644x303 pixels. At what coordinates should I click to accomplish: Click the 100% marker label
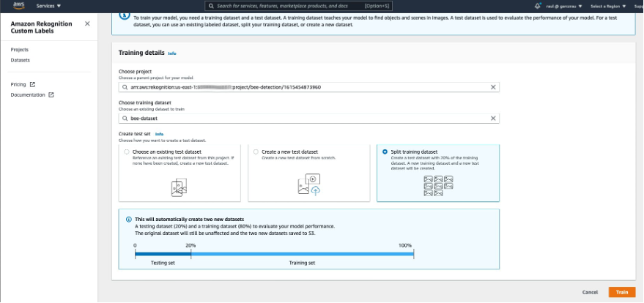pyautogui.click(x=405, y=246)
